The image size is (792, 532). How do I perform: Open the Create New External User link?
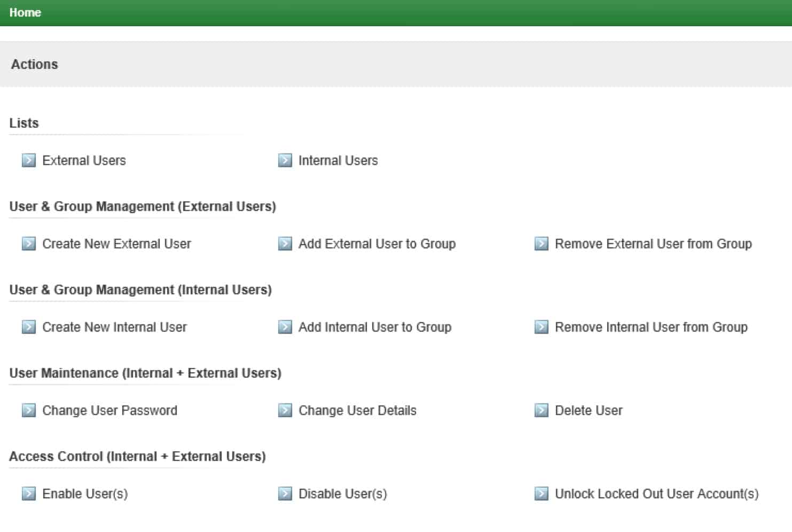(x=116, y=244)
